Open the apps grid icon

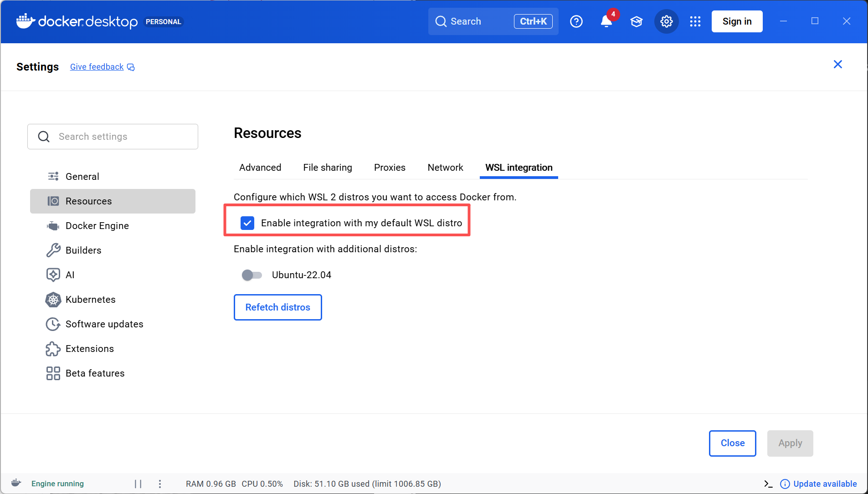tap(695, 21)
